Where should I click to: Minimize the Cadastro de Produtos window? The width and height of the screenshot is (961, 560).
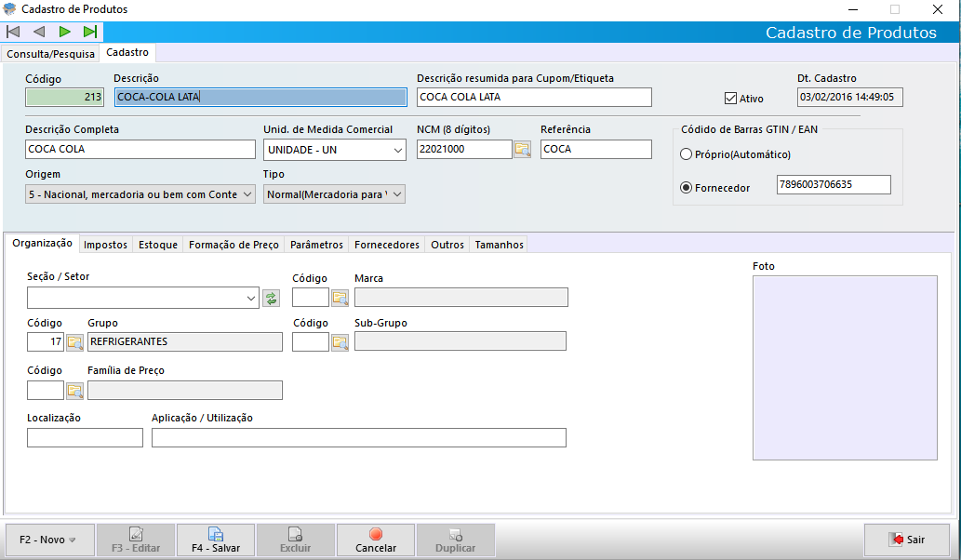click(853, 10)
